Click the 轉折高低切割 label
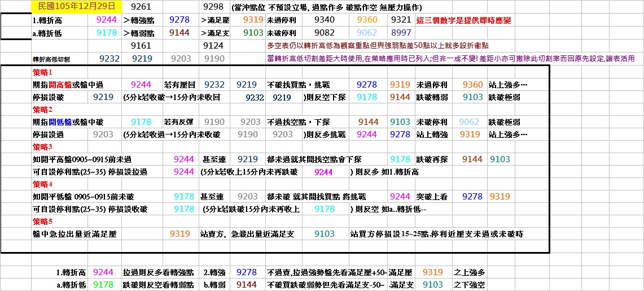Screen dimensions: 644x291 tap(51, 59)
